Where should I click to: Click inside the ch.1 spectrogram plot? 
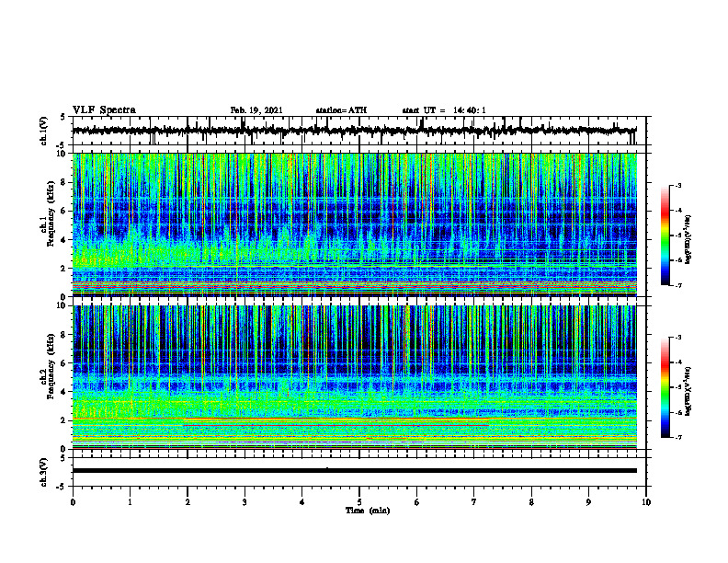click(354, 224)
